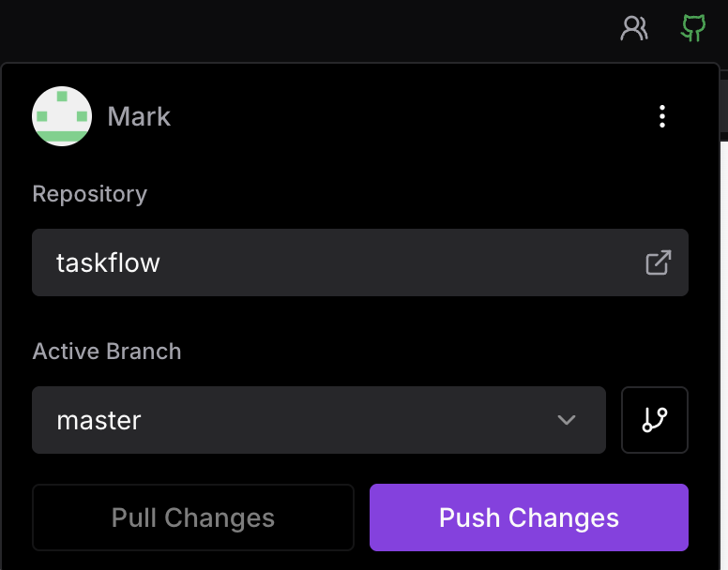Screen dimensions: 728x570
Task: Click the username Mark
Action: pyautogui.click(x=139, y=116)
